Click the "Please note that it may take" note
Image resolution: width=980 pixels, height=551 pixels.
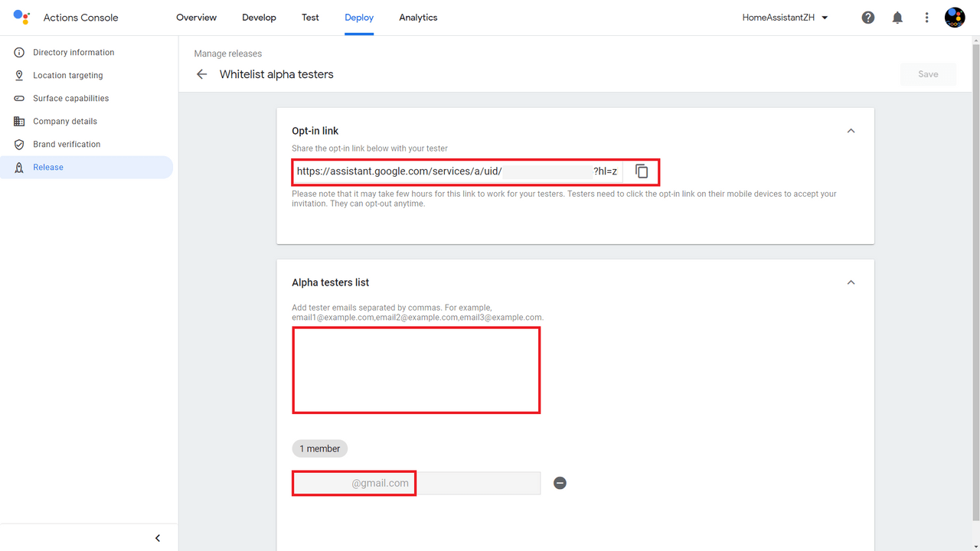click(564, 199)
